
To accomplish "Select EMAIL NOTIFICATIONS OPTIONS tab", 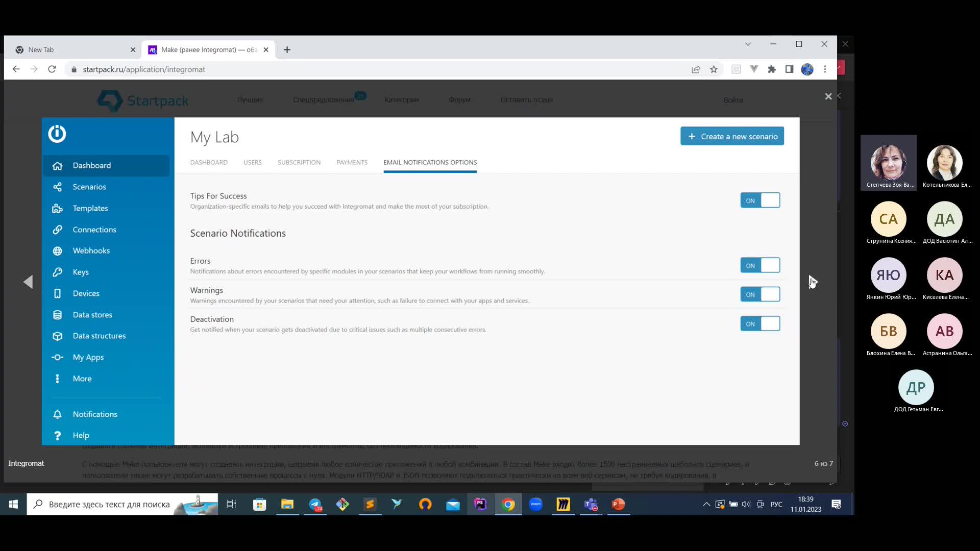I will tap(430, 163).
